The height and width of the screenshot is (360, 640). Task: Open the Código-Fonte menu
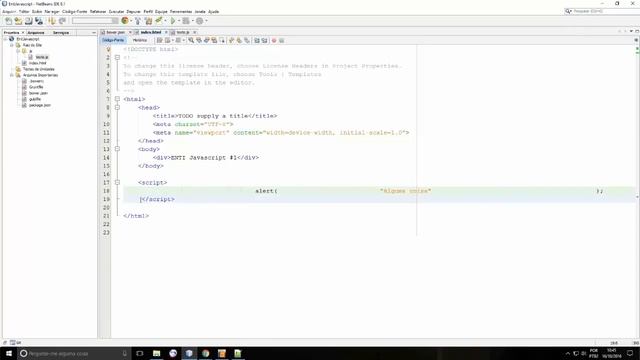click(75, 11)
